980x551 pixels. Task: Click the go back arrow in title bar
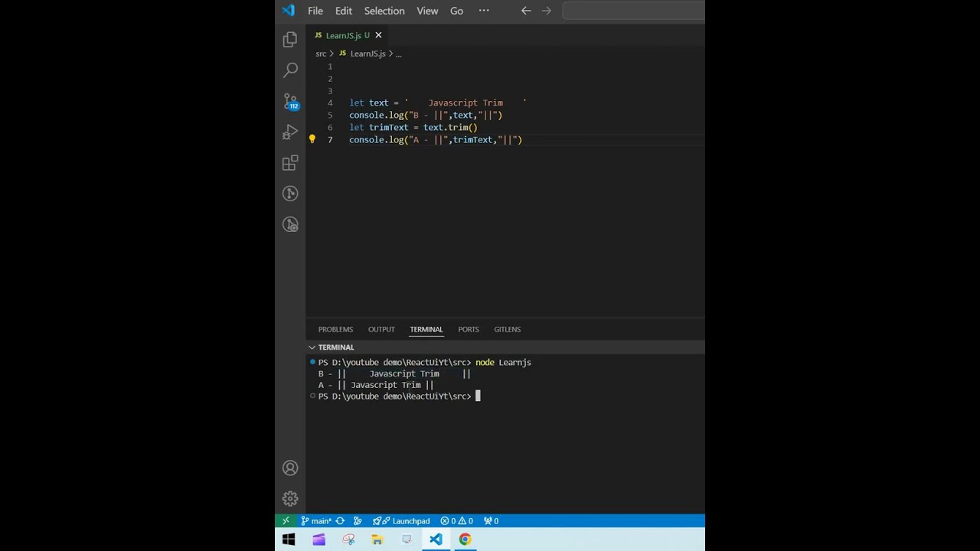coord(526,11)
